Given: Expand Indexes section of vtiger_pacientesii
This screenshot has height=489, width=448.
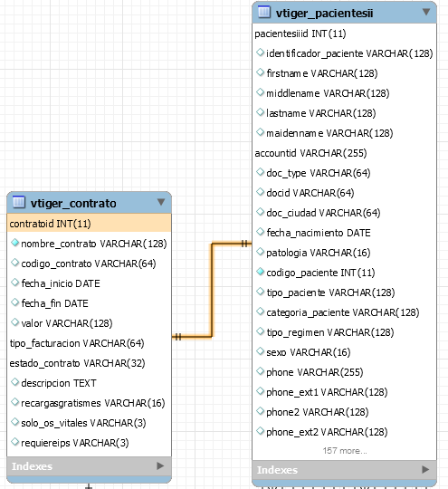Looking at the screenshot, I should pos(425,469).
